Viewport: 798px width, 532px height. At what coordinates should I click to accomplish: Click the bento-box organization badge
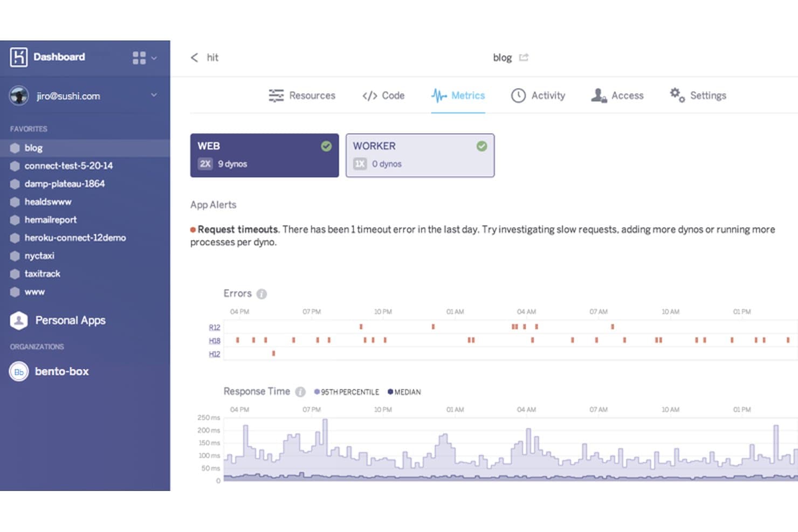coord(19,371)
